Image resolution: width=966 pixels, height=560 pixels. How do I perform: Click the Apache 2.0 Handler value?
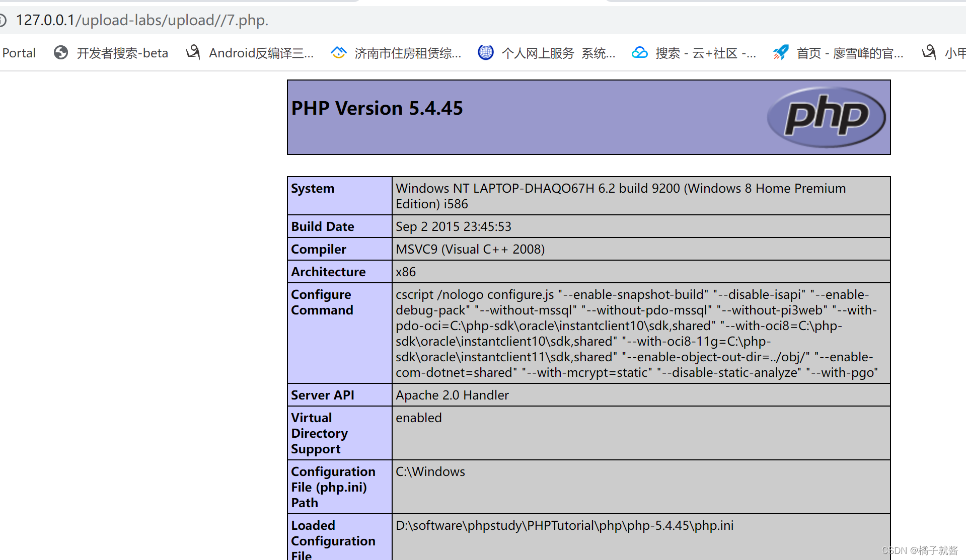point(452,395)
